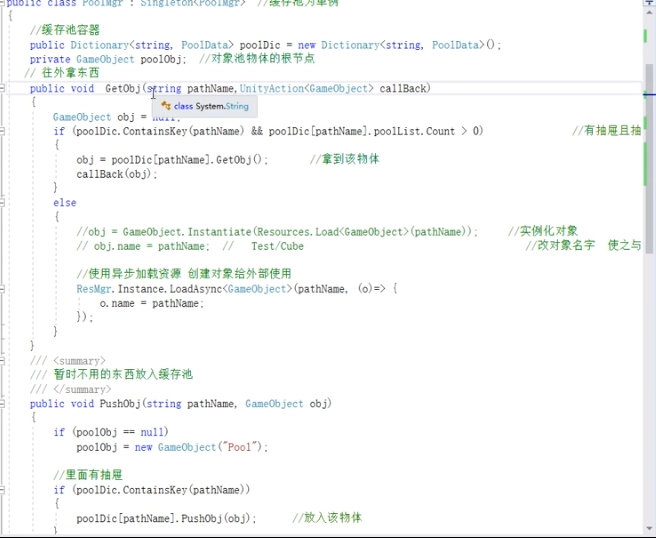656x538 pixels.
Task: Click the PushObj name in its method declaration
Action: [120, 404]
